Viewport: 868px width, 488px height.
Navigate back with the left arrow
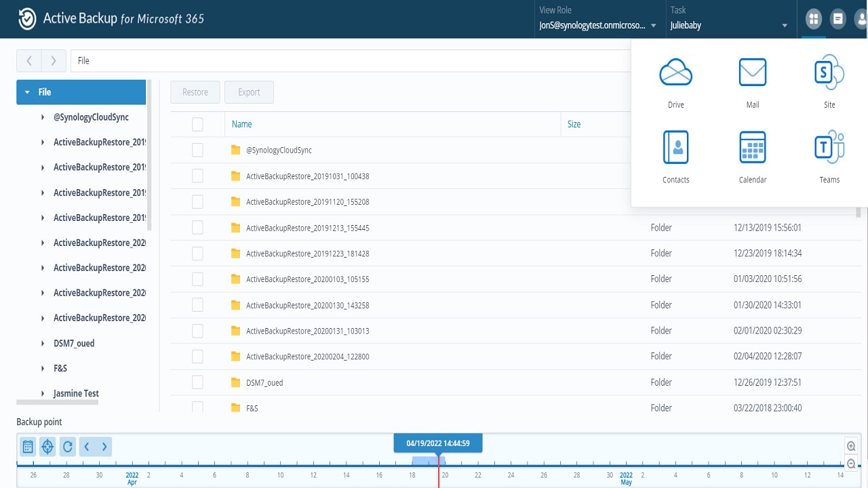click(29, 60)
